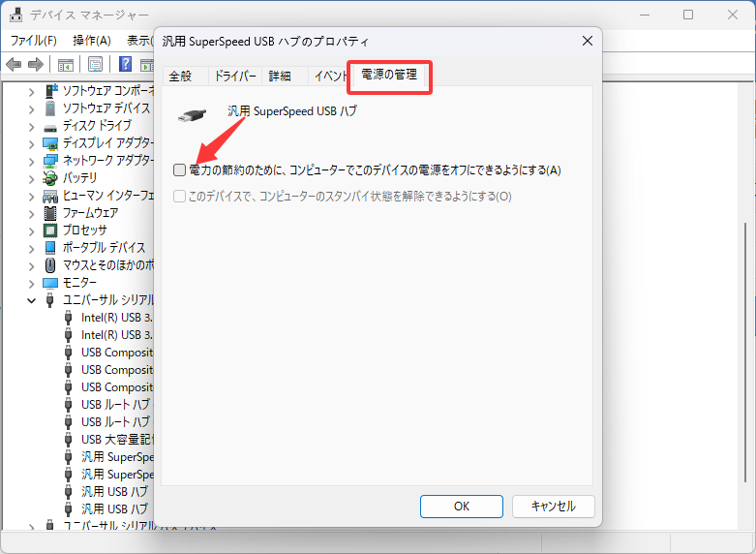Collapse the ユニバーサル シリアル バス node
The image size is (756, 554).
tap(31, 300)
